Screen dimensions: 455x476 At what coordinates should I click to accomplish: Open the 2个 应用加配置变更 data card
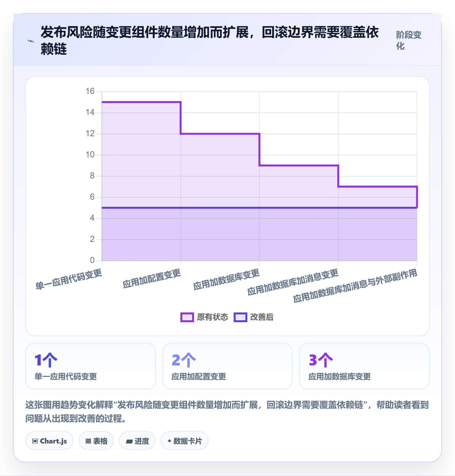pos(227,366)
